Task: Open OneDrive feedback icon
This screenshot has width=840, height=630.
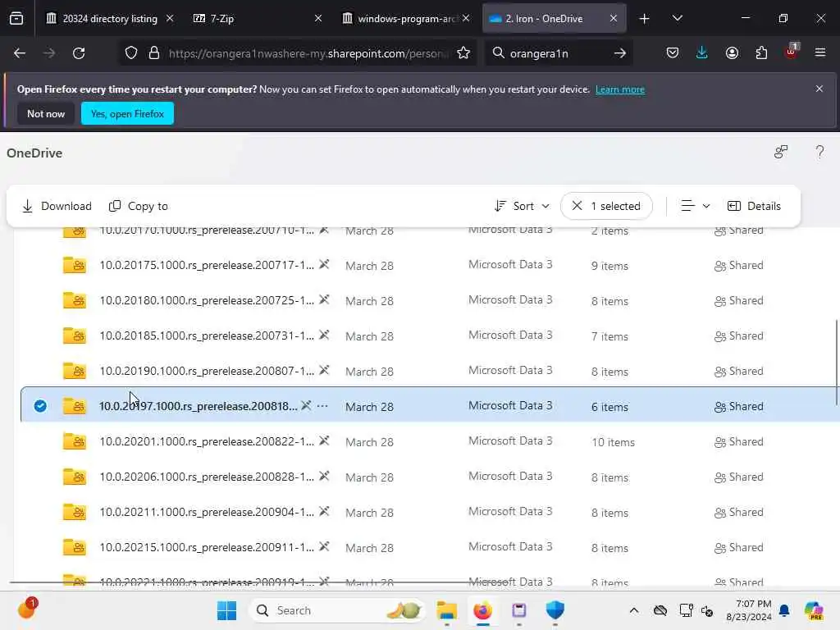Action: pyautogui.click(x=781, y=152)
